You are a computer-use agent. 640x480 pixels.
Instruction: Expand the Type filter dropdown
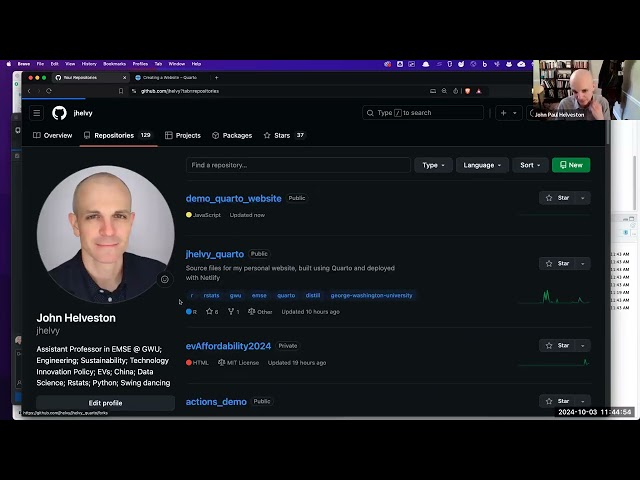(x=433, y=165)
